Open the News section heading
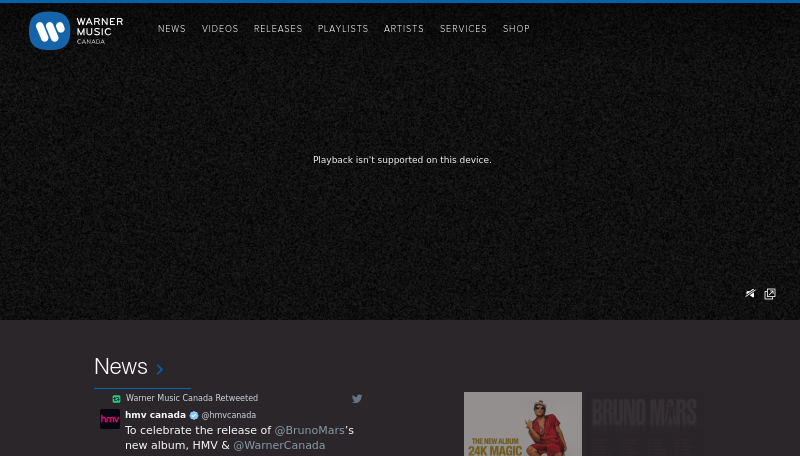This screenshot has width=800, height=456. coord(121,367)
